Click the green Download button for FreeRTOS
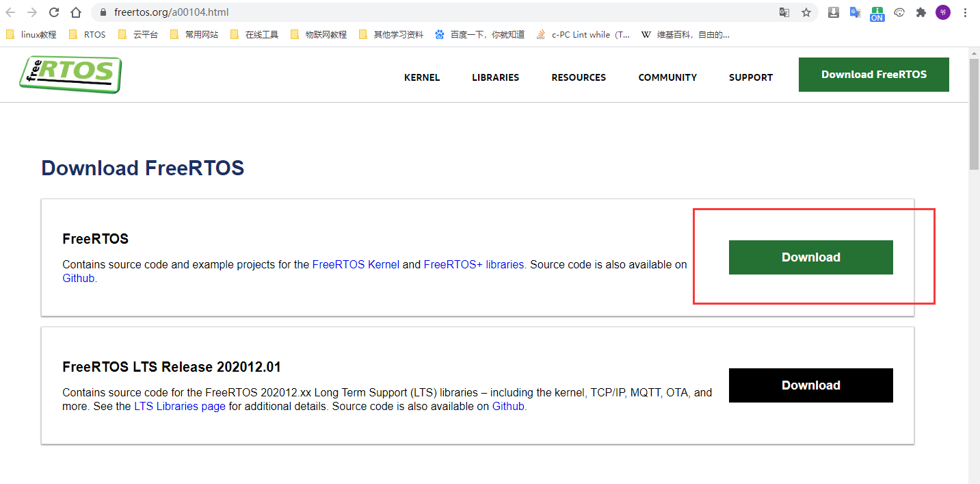980x484 pixels. click(811, 257)
